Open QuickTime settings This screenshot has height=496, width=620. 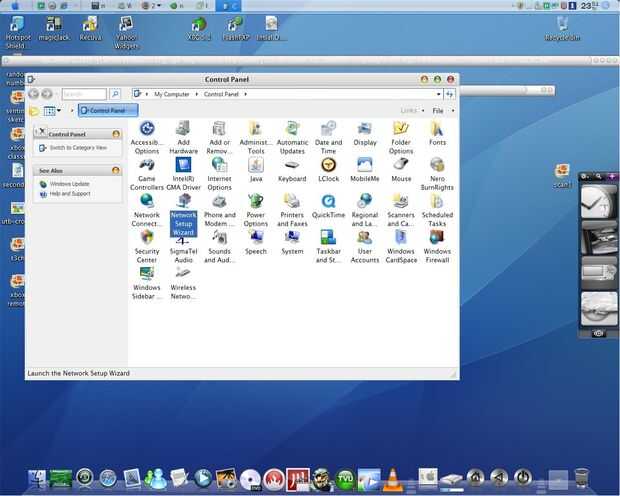[x=328, y=206]
